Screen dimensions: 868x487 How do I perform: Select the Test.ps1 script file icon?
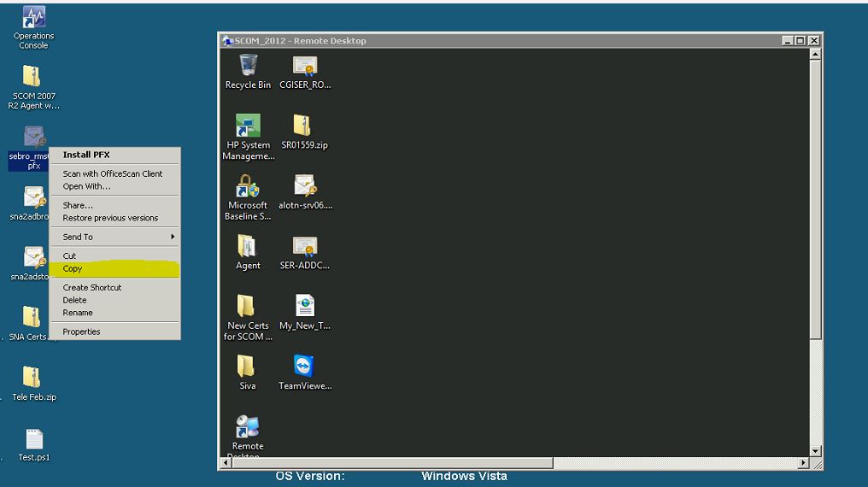pos(34,439)
